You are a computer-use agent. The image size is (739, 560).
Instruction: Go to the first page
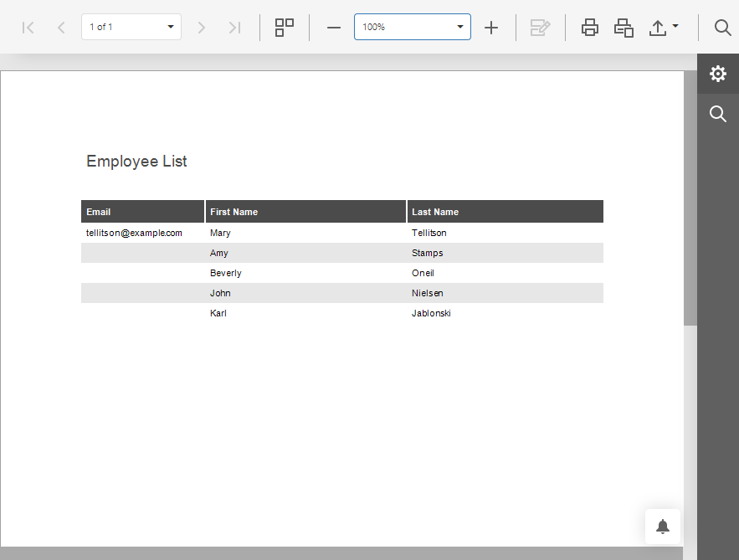28,28
